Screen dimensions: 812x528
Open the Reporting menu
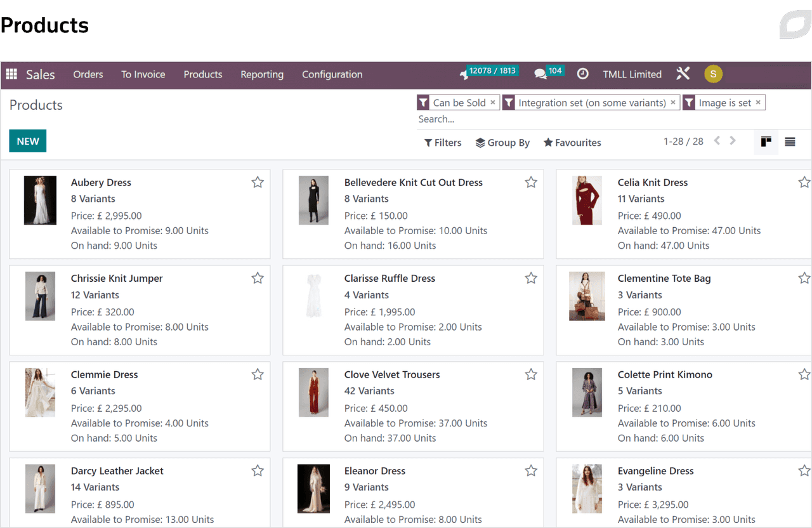(262, 74)
